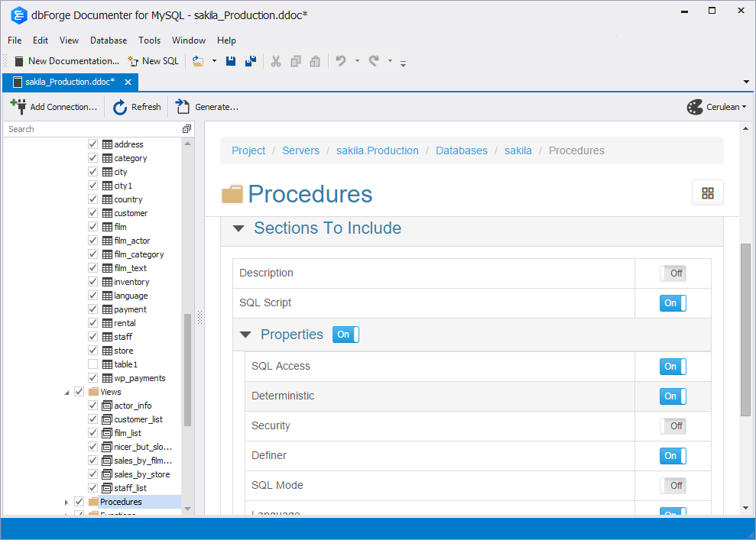Click the Copy icon in toolbar
This screenshot has width=756, height=540.
296,61
